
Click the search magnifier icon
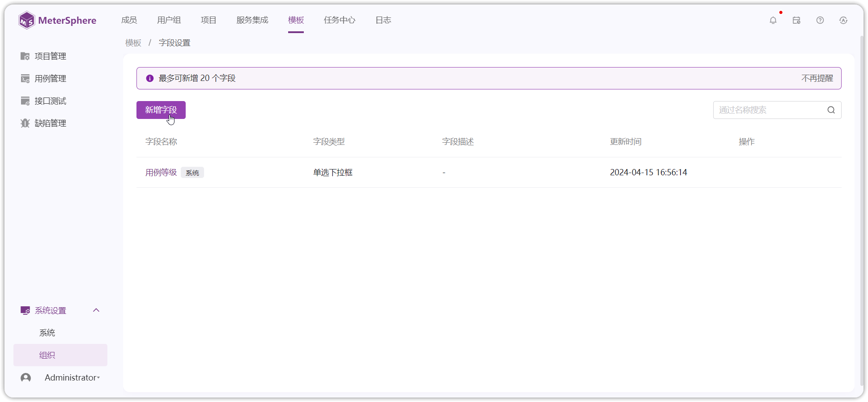[831, 110]
